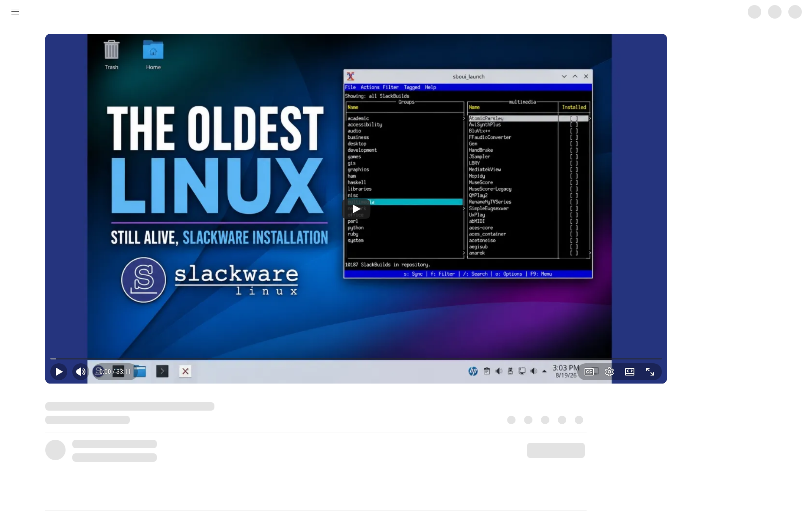
Task: Select the highlighted 'multimedia' group row
Action: 405,202
